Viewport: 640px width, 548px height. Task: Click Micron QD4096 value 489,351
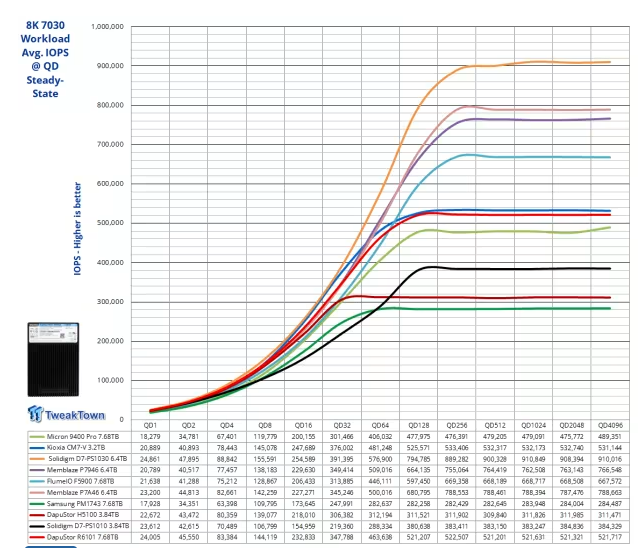click(x=610, y=437)
